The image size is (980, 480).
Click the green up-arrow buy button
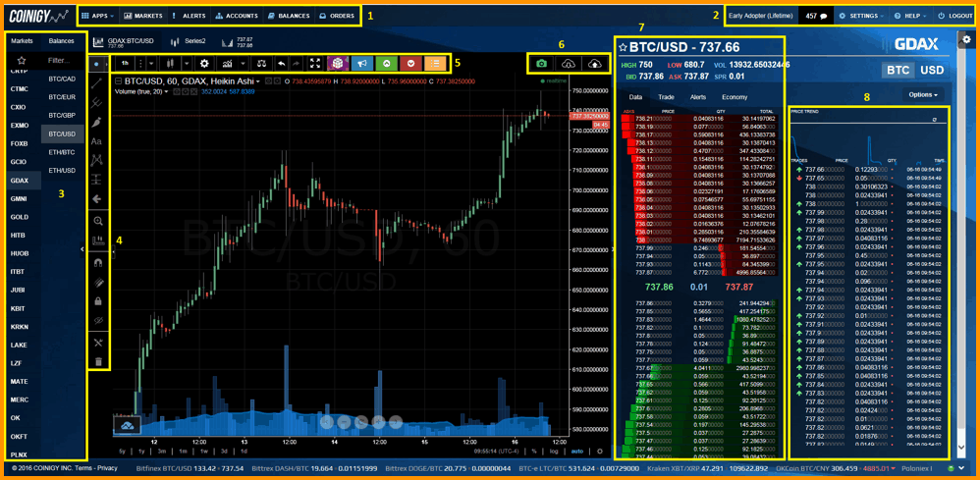(386, 63)
